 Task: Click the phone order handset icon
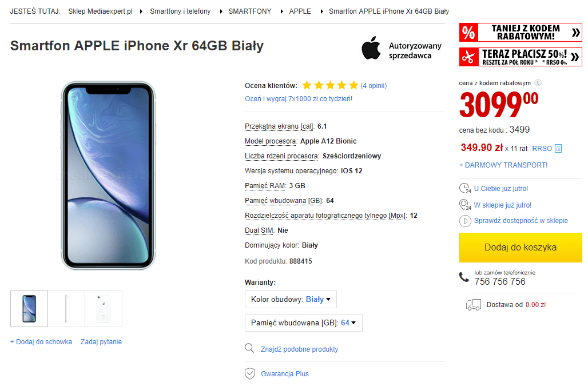(x=464, y=277)
